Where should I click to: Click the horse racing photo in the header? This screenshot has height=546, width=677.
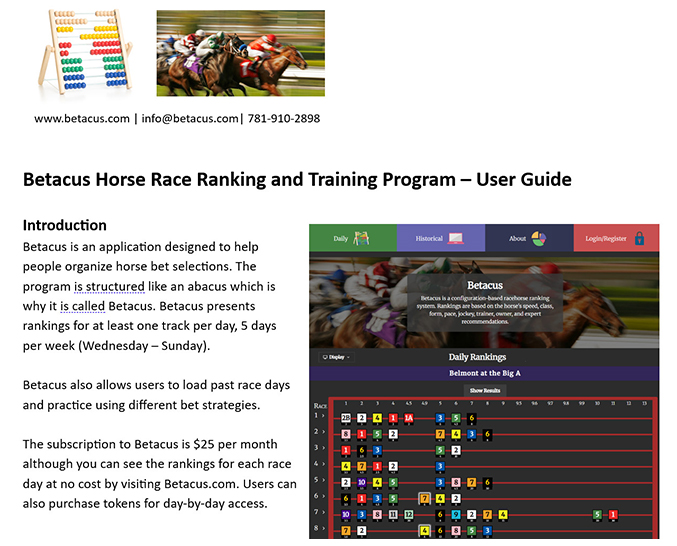pos(240,53)
